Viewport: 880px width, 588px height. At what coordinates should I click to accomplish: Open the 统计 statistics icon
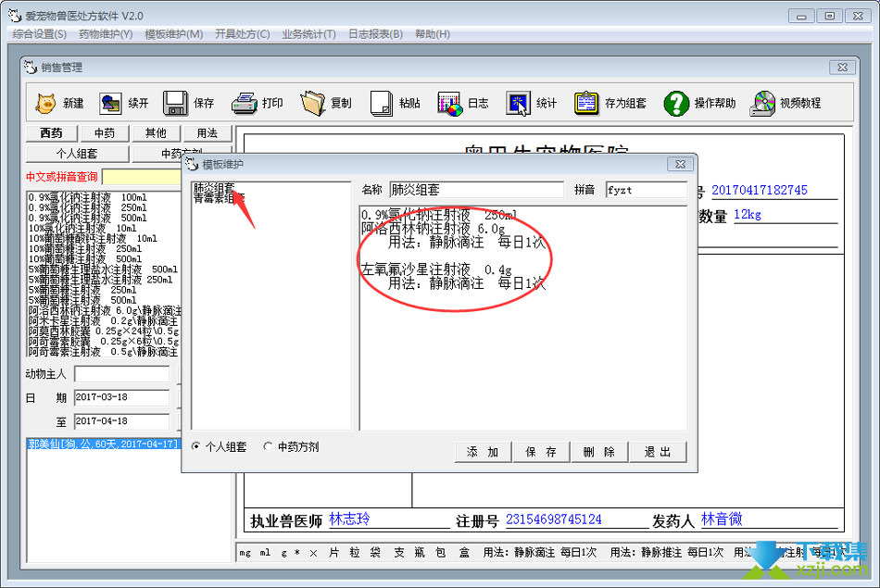[x=518, y=103]
